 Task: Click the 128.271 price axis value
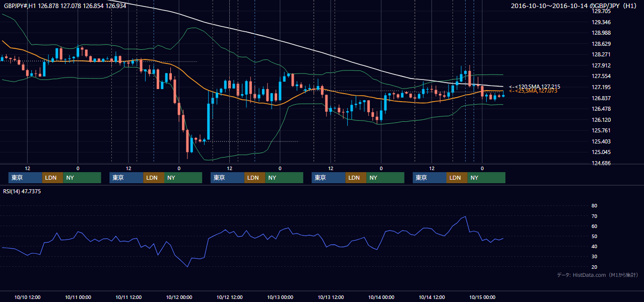click(x=601, y=54)
